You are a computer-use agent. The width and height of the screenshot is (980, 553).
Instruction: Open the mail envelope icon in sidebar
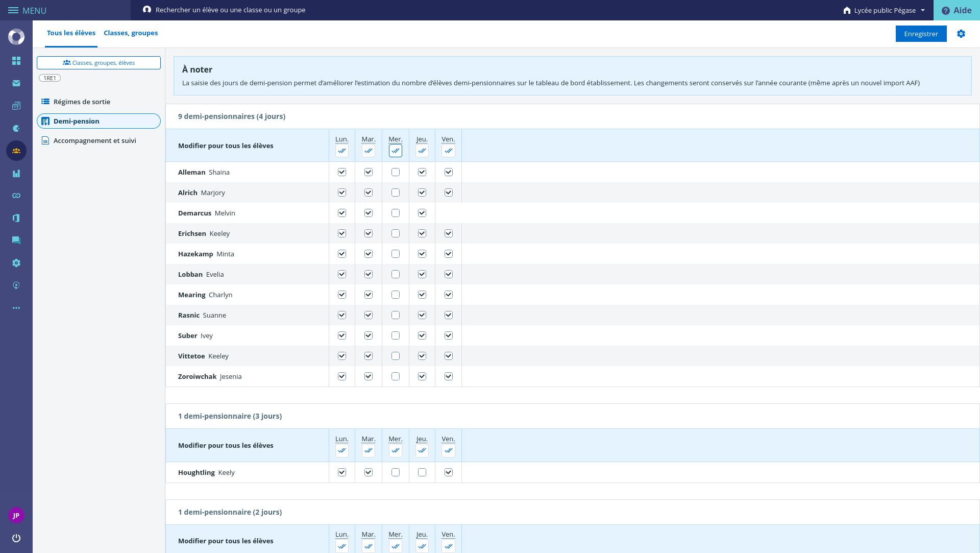[16, 83]
